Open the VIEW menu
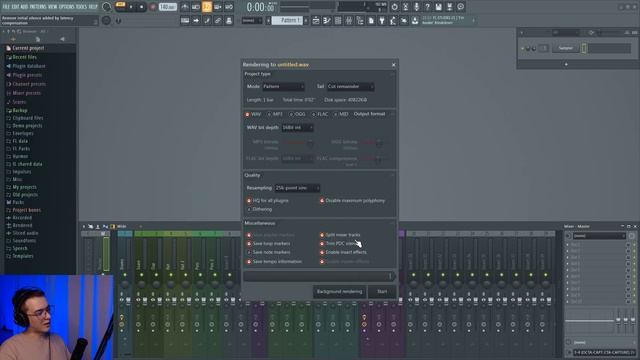The height and width of the screenshot is (360, 640). tap(53, 7)
